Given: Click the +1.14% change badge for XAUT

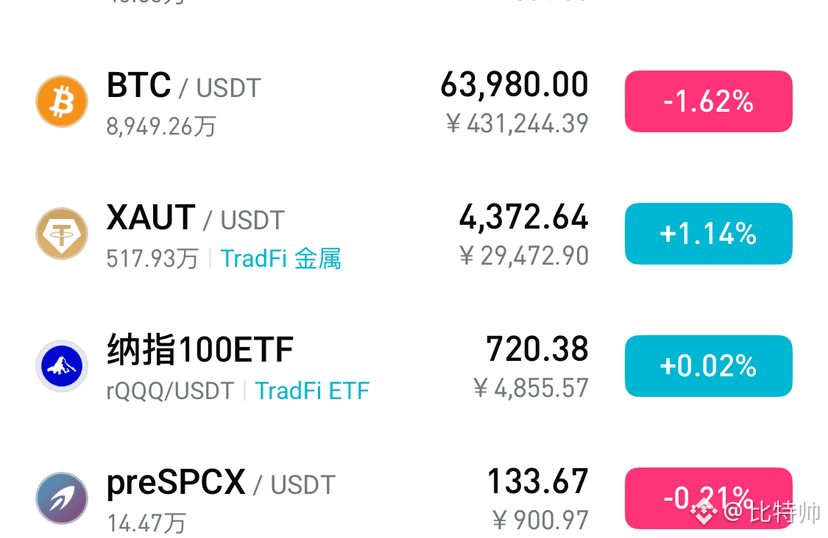Looking at the screenshot, I should 709,233.
